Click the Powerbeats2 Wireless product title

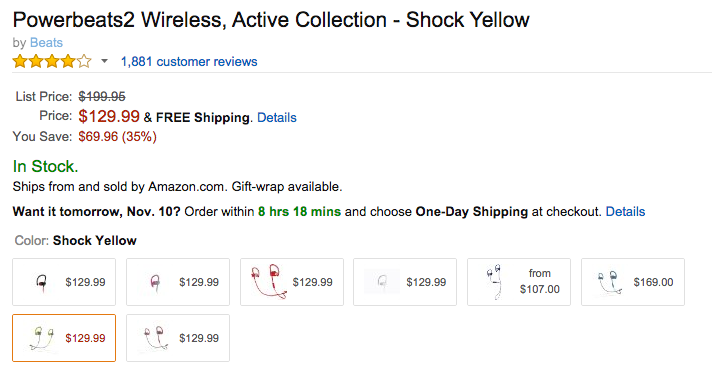271,20
